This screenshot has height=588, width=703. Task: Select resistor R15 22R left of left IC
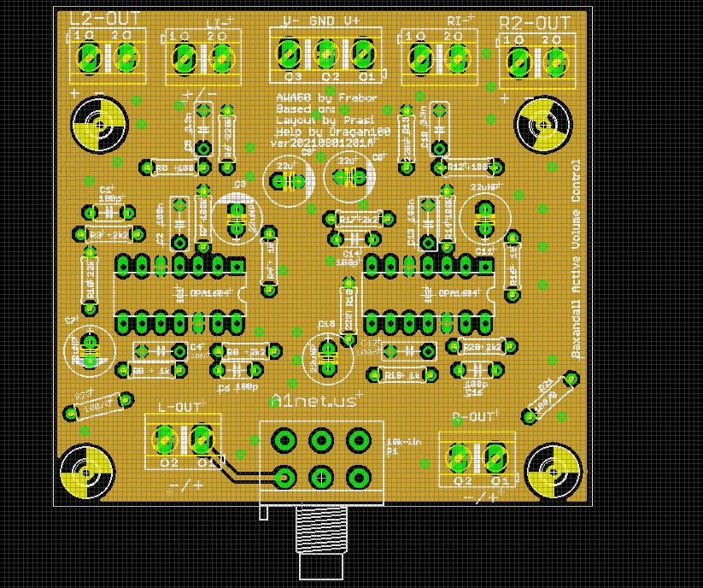pos(90,280)
